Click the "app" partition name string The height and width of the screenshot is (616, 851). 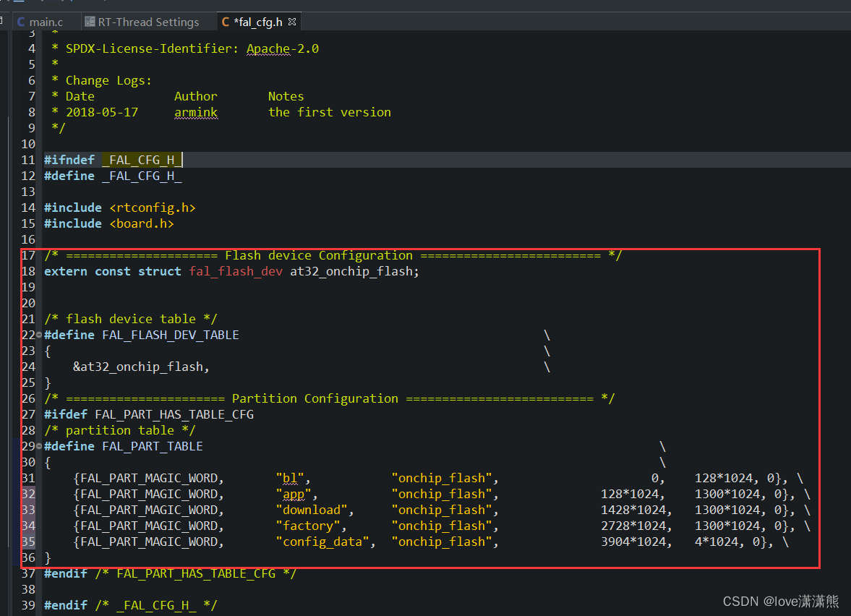coord(294,494)
